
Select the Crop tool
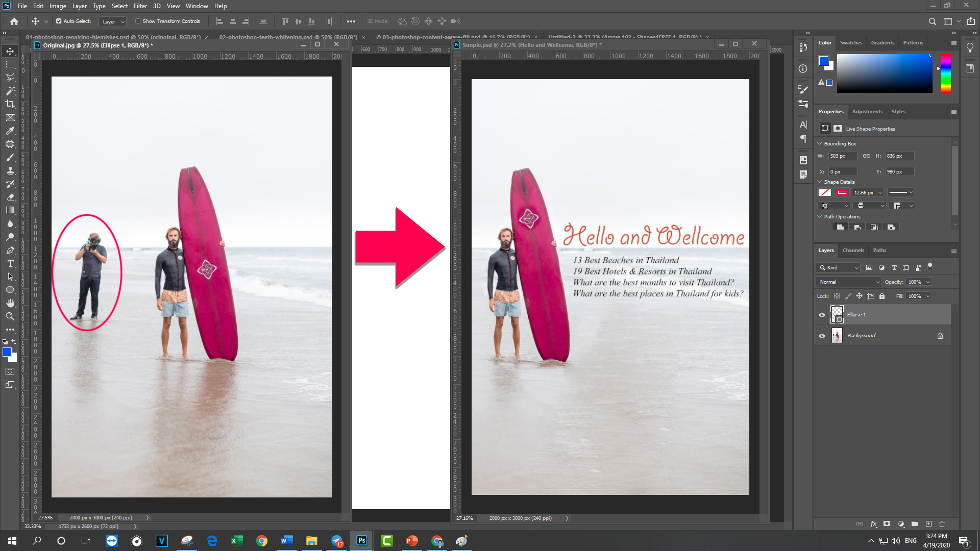pos(10,104)
